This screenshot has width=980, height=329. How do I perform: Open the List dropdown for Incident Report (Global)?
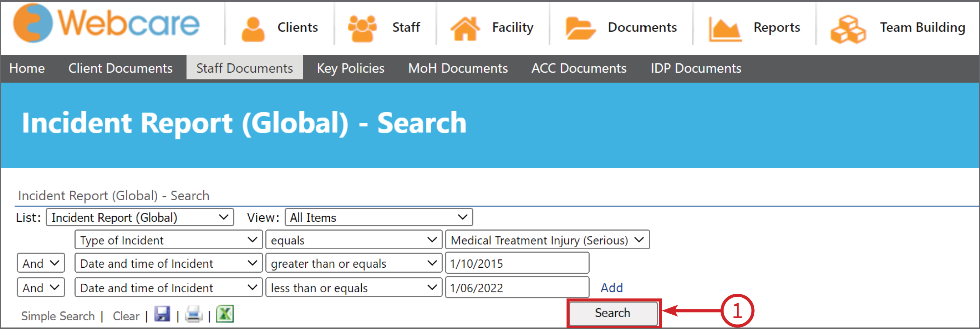(x=140, y=217)
